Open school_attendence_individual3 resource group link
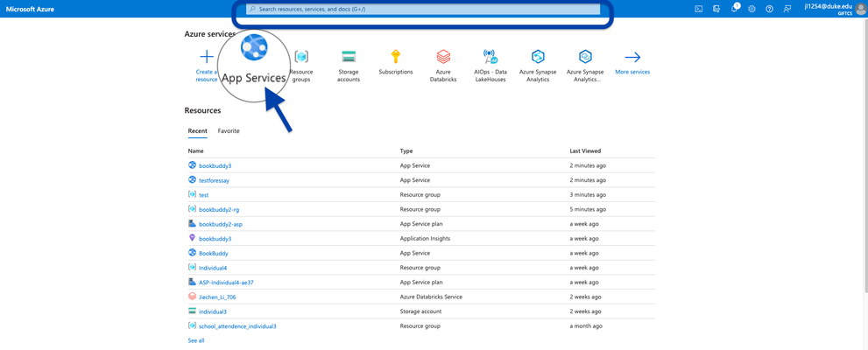Viewport: 868px width, 350px height. point(237,326)
